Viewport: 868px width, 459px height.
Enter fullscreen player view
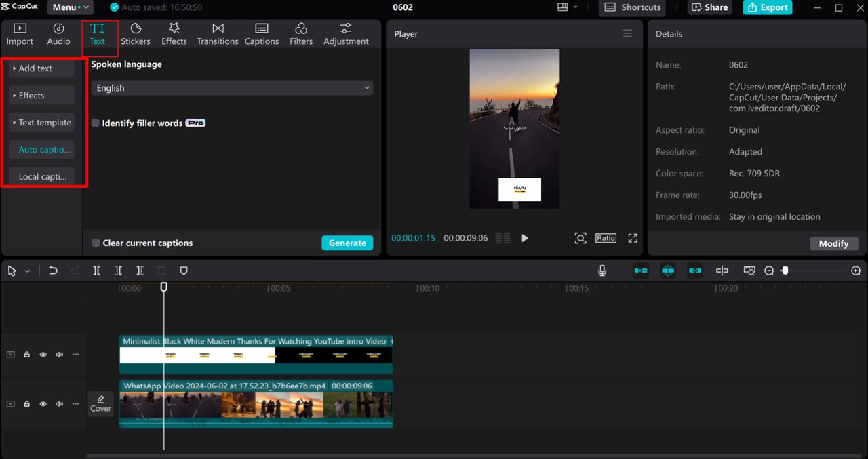[x=633, y=238]
